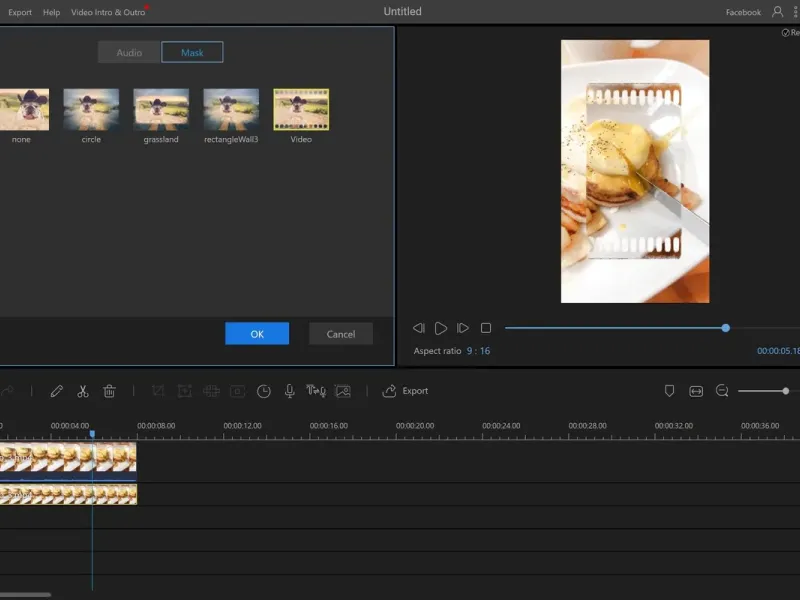The width and height of the screenshot is (800, 600).
Task: Play the preview video
Action: 441,328
